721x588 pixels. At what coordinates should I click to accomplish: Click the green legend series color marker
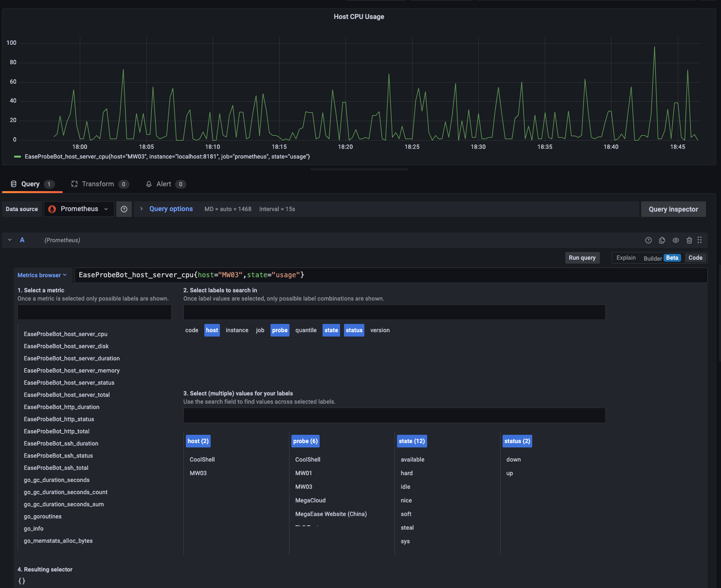(18, 157)
